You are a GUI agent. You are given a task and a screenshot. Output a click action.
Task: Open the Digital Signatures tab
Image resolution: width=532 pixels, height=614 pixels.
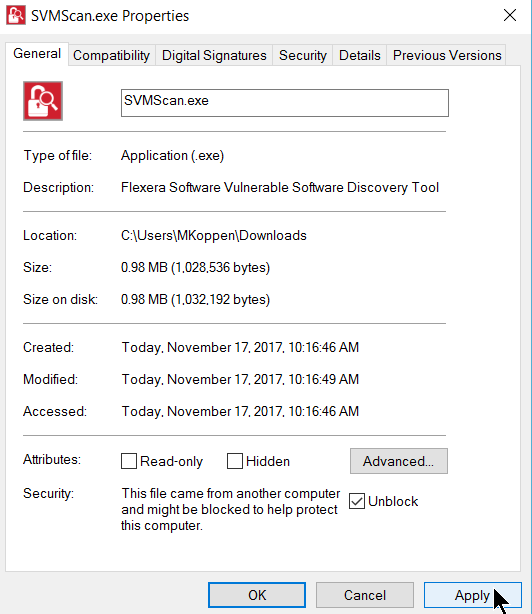click(214, 55)
